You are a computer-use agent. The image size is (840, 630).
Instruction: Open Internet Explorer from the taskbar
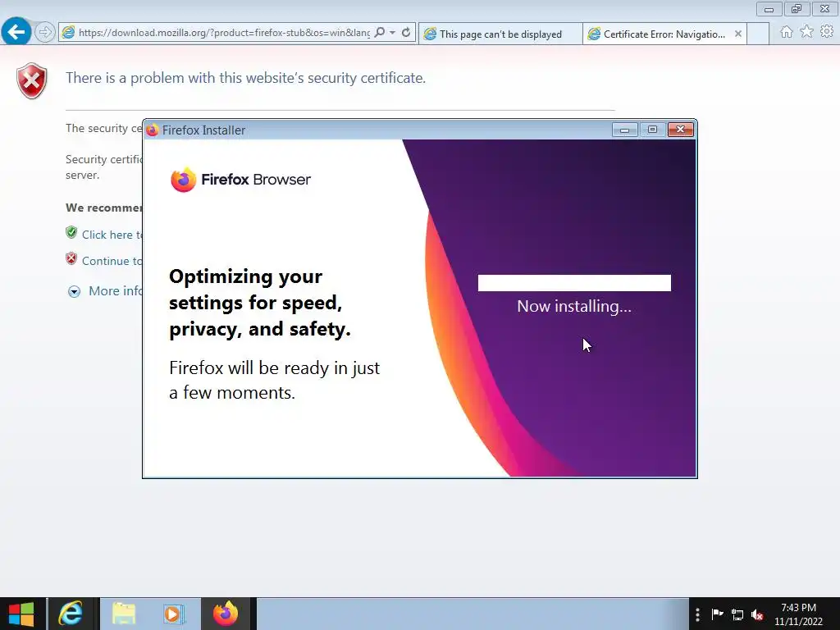click(x=71, y=614)
